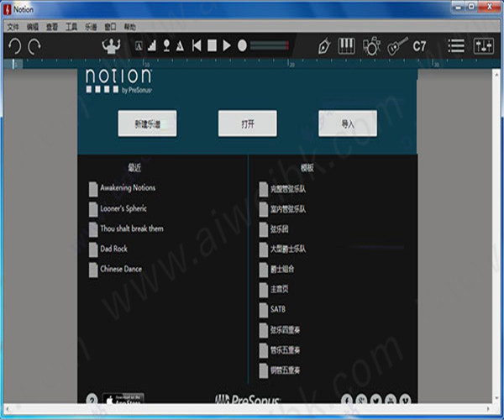
Task: Click the PreSonus logo in the footer
Action: pyautogui.click(x=248, y=399)
